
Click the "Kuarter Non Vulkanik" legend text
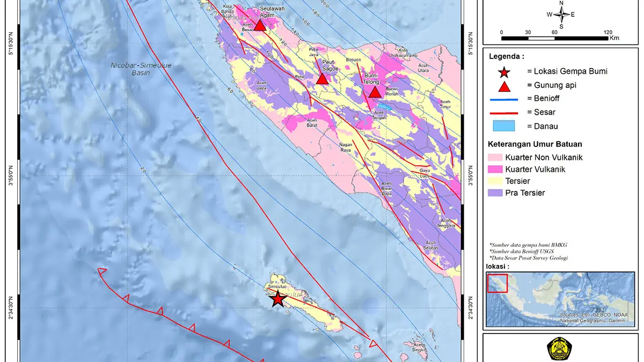[544, 158]
